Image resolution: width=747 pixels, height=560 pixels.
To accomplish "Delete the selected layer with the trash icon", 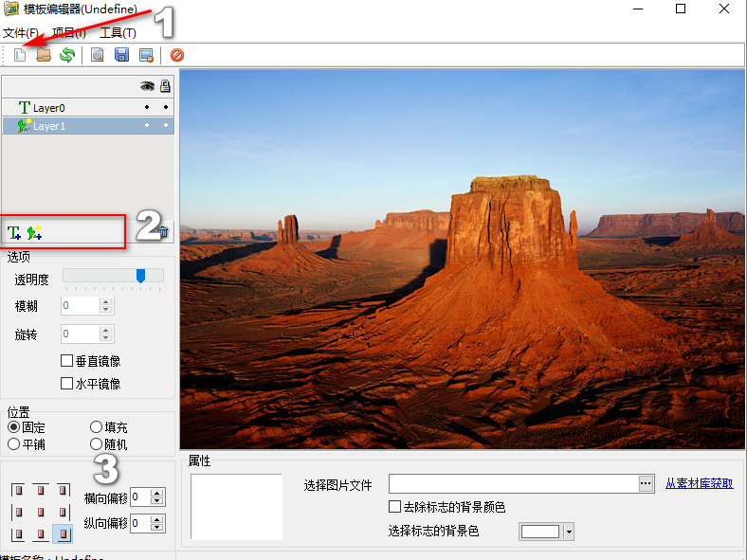I will [163, 232].
